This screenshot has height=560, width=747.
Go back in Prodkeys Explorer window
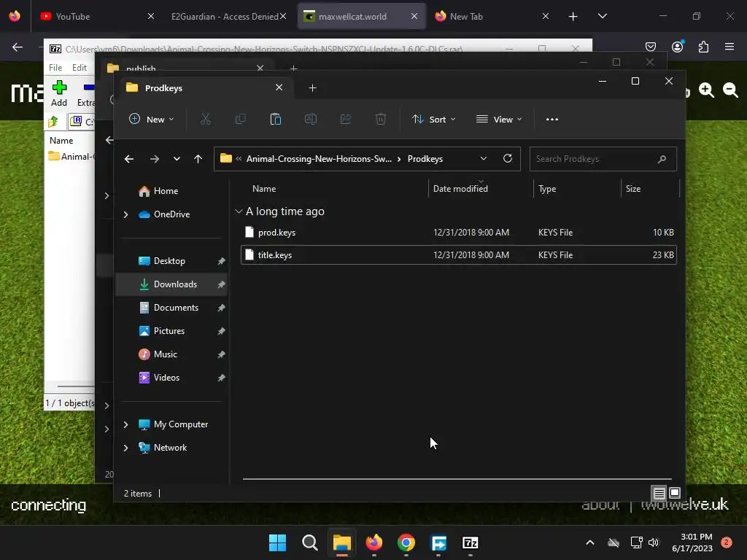(x=129, y=159)
